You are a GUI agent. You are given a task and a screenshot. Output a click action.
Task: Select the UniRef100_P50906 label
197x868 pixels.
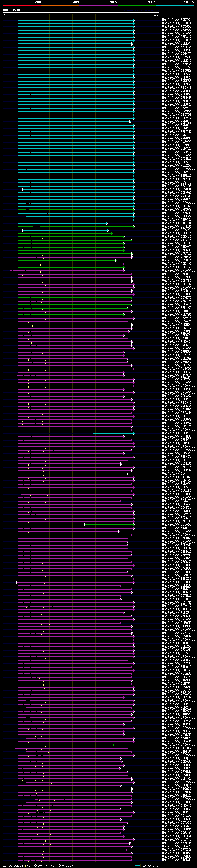(176, 111)
